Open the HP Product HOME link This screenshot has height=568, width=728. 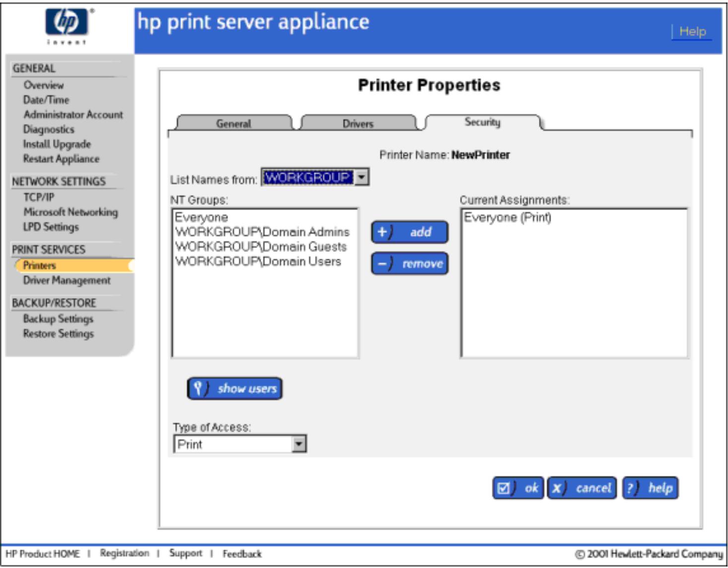[x=43, y=554]
